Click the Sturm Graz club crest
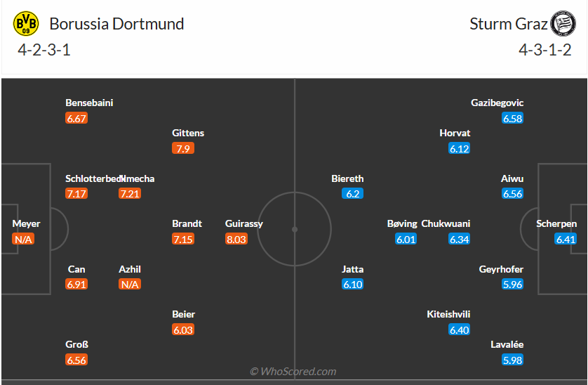Image resolution: width=588 pixels, height=385 pixels. [x=561, y=24]
